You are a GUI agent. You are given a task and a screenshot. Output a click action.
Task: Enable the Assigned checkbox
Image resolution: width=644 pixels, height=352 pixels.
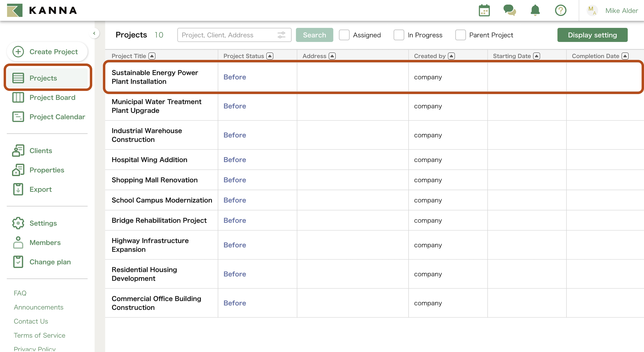[x=344, y=35]
